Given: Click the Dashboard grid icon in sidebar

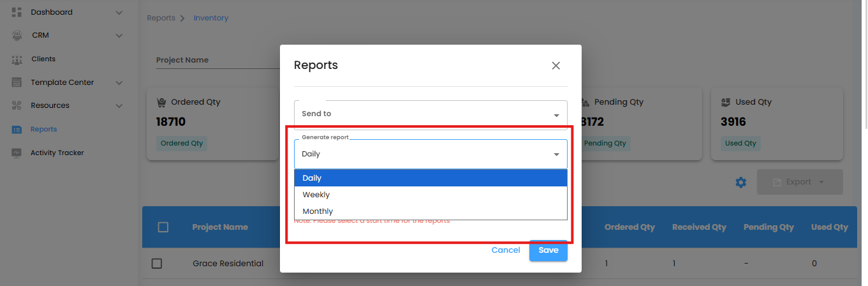Looking at the screenshot, I should pyautogui.click(x=17, y=12).
